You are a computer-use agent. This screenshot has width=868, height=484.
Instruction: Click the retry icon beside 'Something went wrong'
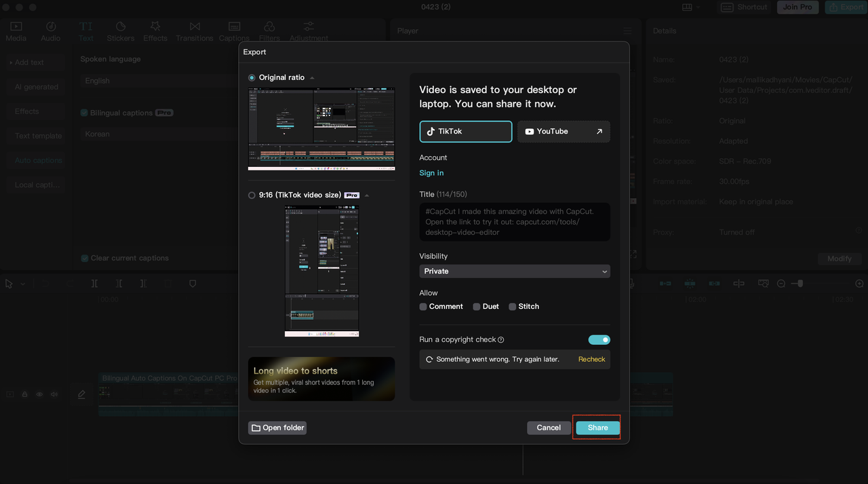click(x=429, y=359)
